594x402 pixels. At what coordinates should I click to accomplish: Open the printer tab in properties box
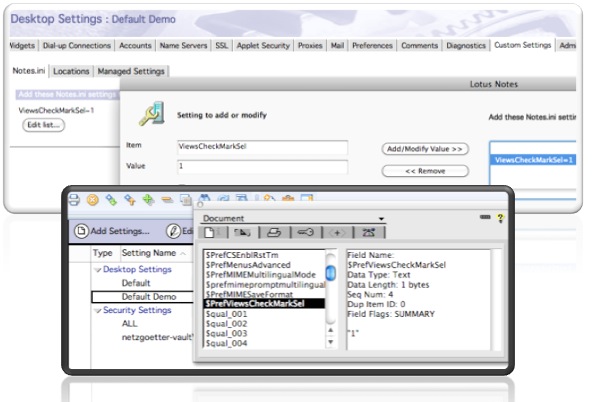pyautogui.click(x=274, y=232)
